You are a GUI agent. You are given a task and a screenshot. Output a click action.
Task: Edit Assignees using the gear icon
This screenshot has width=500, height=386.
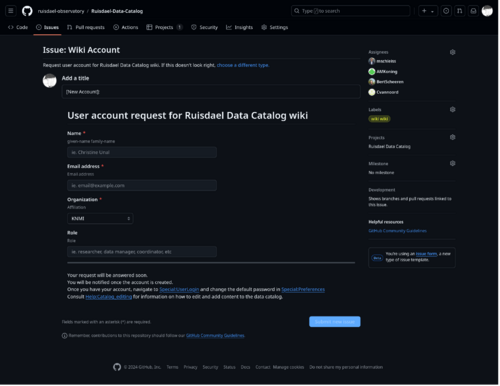452,52
